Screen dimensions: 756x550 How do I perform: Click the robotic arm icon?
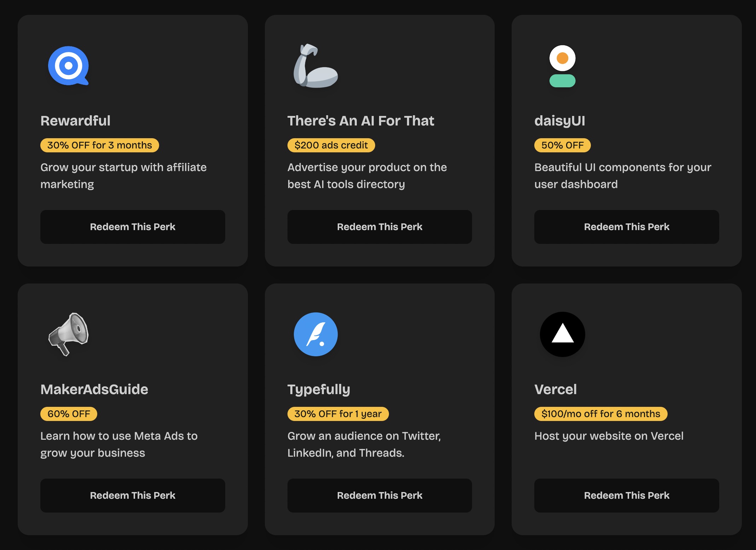pos(315,66)
